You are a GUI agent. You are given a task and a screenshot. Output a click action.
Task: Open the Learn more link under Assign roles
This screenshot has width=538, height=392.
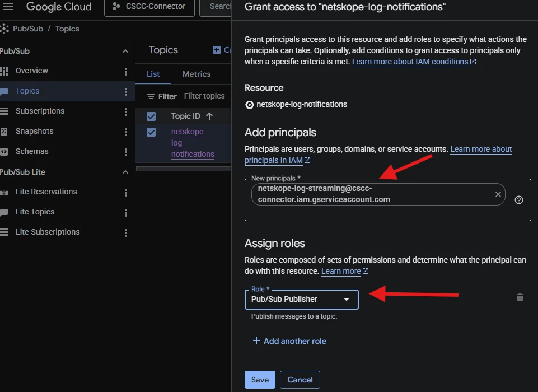[345, 271]
